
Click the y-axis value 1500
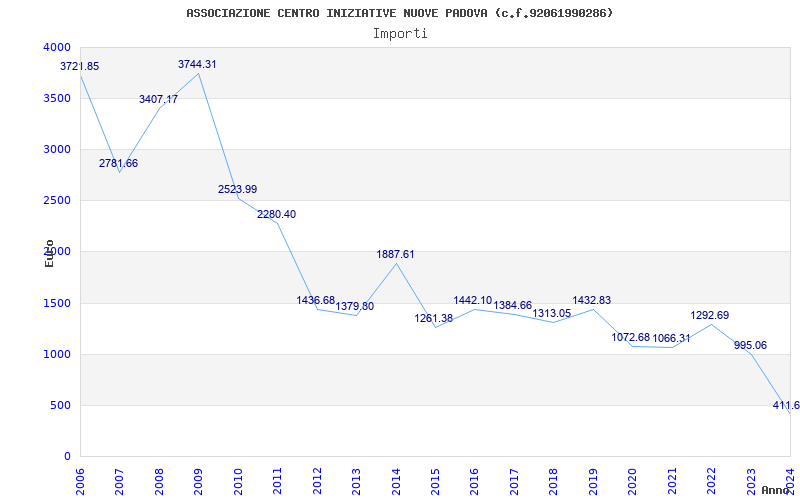(58, 303)
